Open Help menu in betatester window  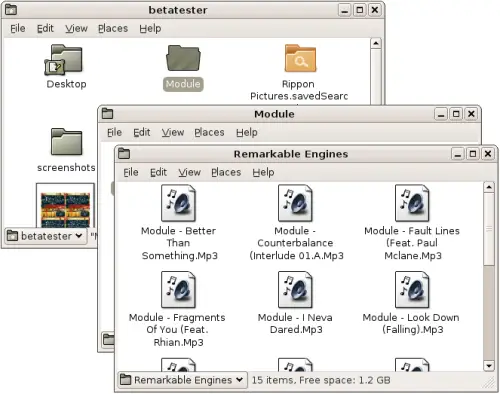tap(150, 29)
